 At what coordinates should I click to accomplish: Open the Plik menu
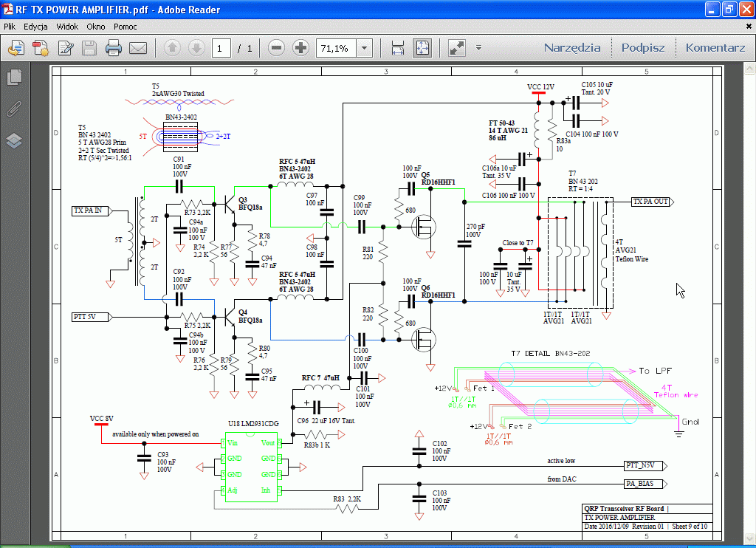click(10, 27)
